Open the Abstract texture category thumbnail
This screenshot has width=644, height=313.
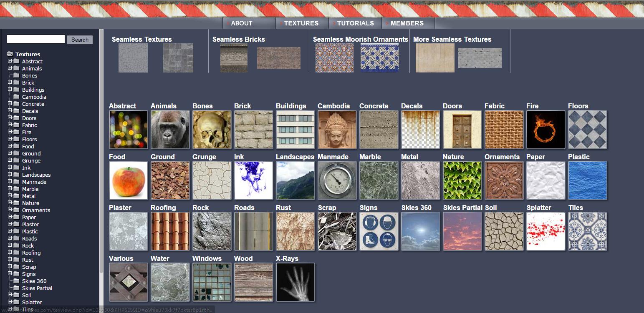pyautogui.click(x=129, y=130)
